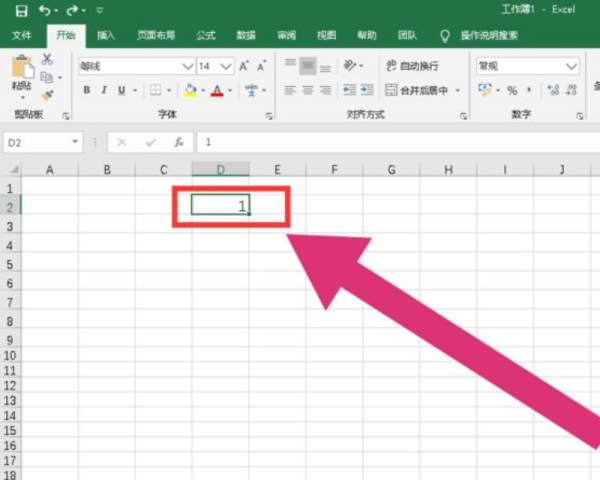Open the font color dropdown arrow
The width and height of the screenshot is (600, 480).
[230, 91]
